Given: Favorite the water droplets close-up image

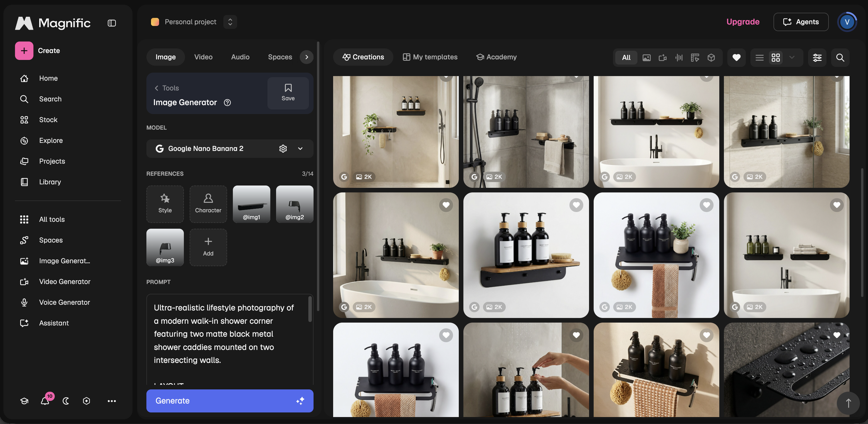Looking at the screenshot, I should click(837, 335).
